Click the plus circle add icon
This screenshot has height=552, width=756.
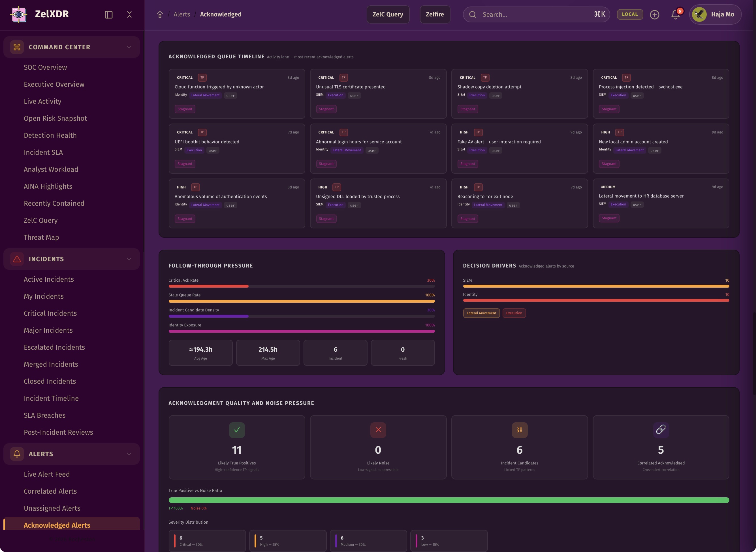pyautogui.click(x=654, y=15)
